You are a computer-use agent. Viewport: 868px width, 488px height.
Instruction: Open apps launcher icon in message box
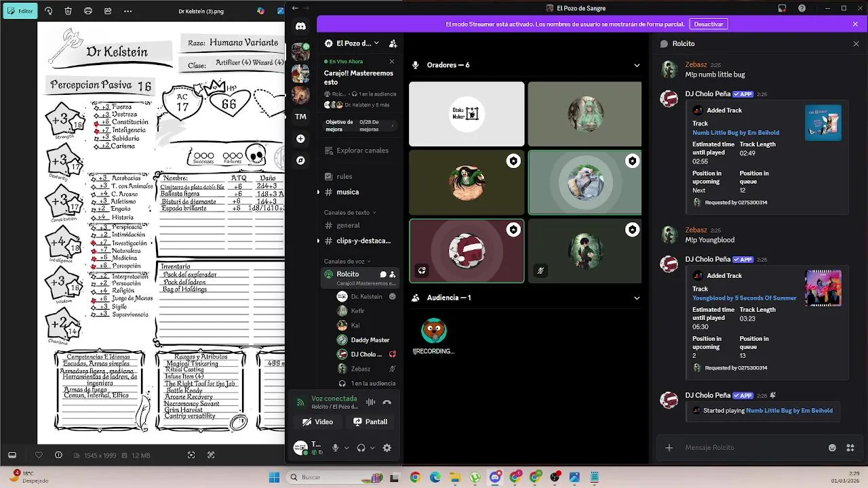pyautogui.click(x=850, y=447)
